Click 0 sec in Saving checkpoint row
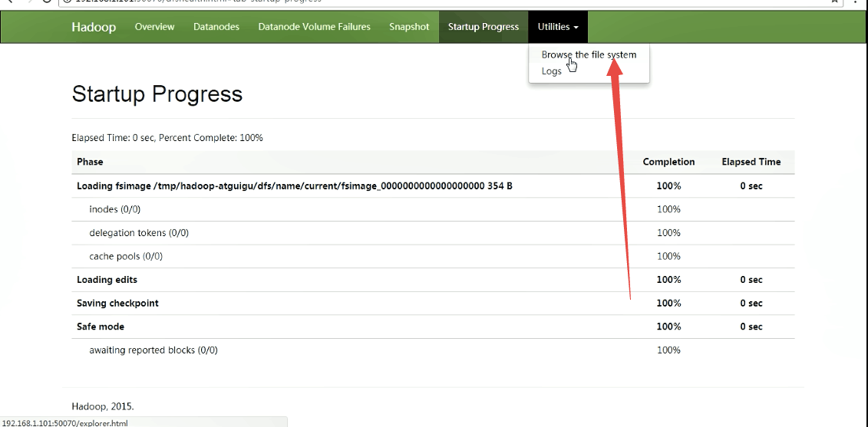The height and width of the screenshot is (427, 868). pyautogui.click(x=751, y=303)
